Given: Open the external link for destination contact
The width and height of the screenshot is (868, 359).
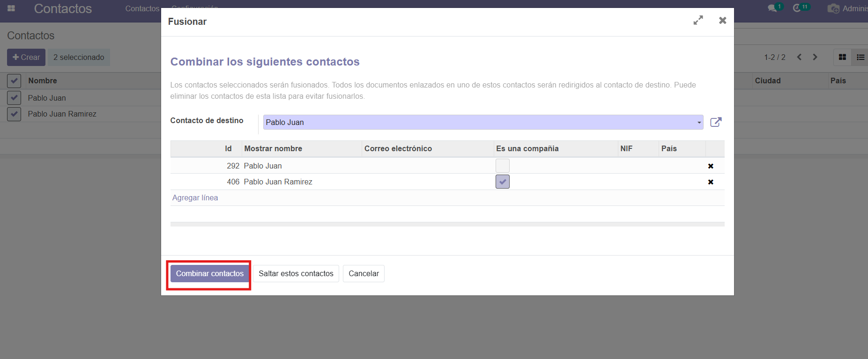Looking at the screenshot, I should click(716, 122).
